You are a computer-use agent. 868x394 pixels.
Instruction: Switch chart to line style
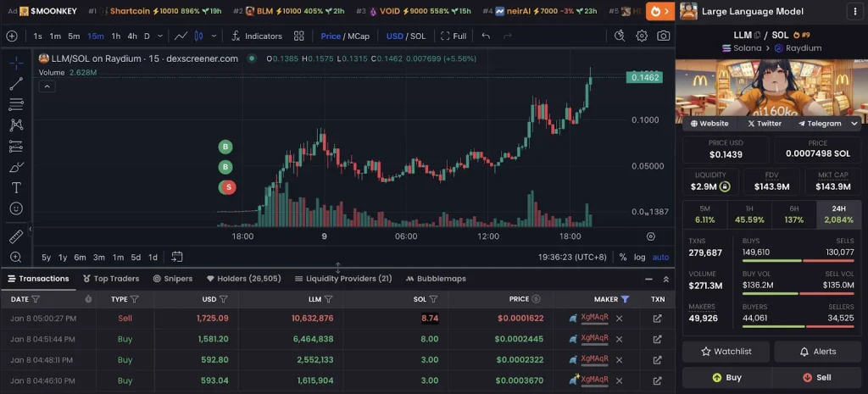tap(181, 36)
